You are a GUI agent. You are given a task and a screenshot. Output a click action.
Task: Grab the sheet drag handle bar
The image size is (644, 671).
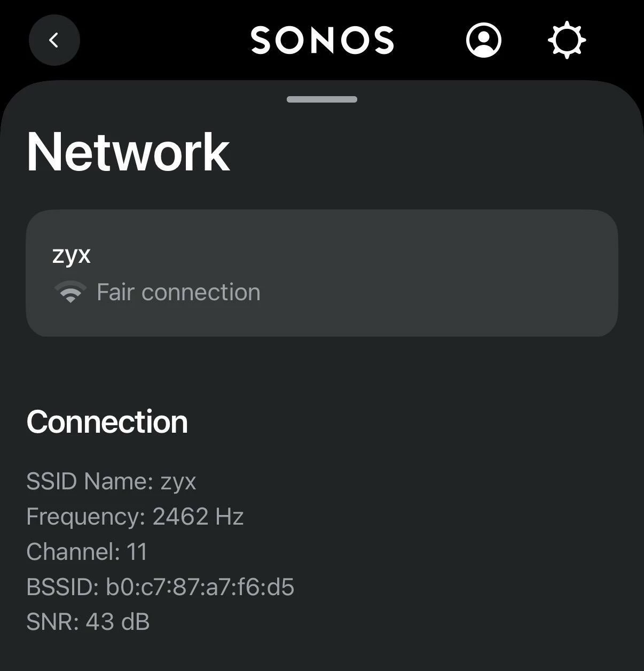pos(322,99)
